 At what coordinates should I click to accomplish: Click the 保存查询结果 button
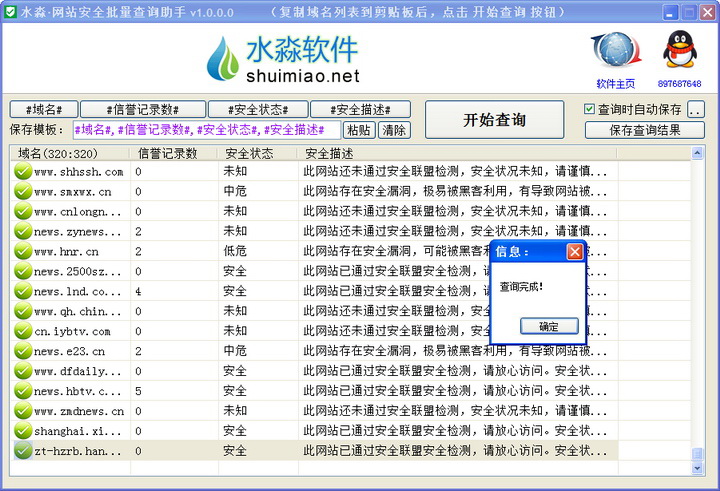pos(645,130)
